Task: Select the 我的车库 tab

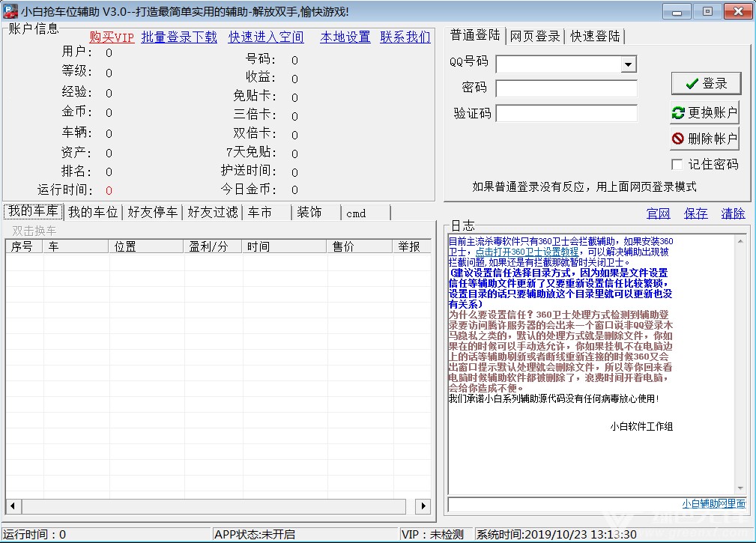Action: tap(33, 211)
